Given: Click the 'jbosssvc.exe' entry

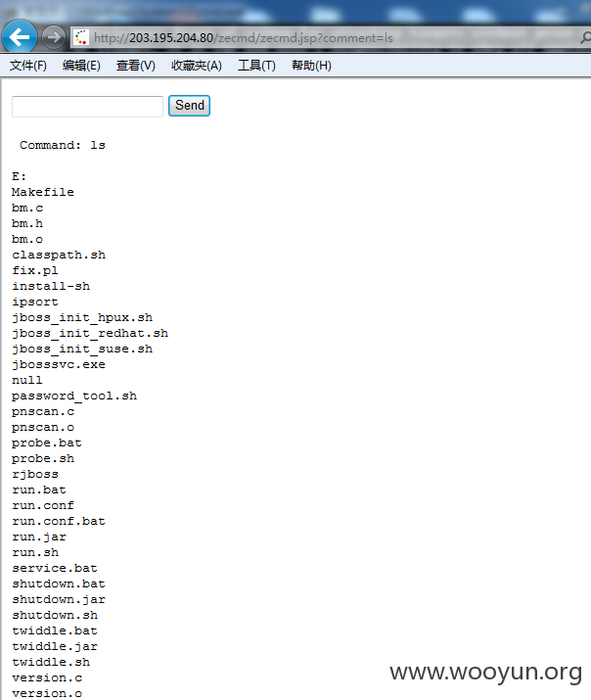Looking at the screenshot, I should click(59, 364).
